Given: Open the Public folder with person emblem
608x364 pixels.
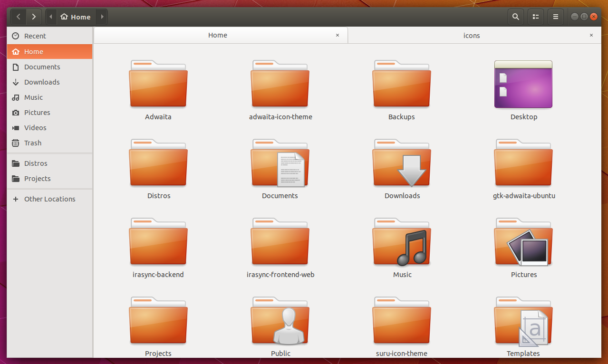Looking at the screenshot, I should [x=280, y=320].
